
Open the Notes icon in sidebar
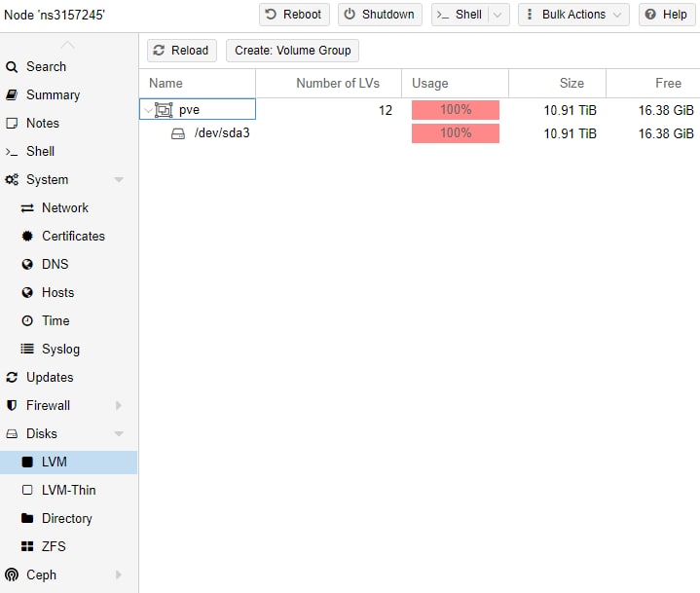pyautogui.click(x=12, y=124)
